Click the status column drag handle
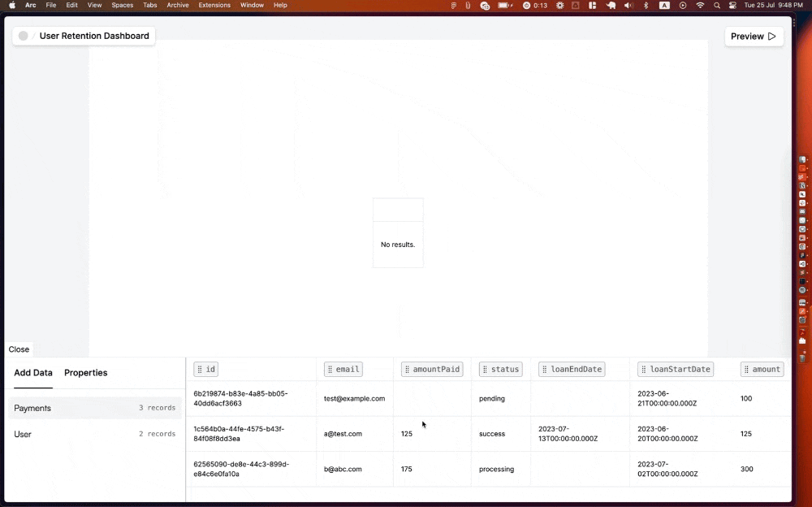Image resolution: width=812 pixels, height=507 pixels. pyautogui.click(x=486, y=370)
